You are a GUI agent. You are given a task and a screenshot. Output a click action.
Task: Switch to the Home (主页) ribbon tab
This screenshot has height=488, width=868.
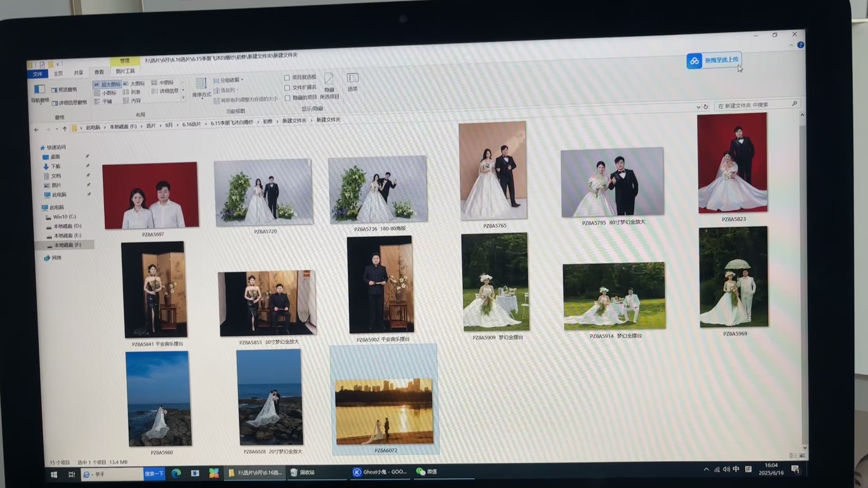coord(58,74)
